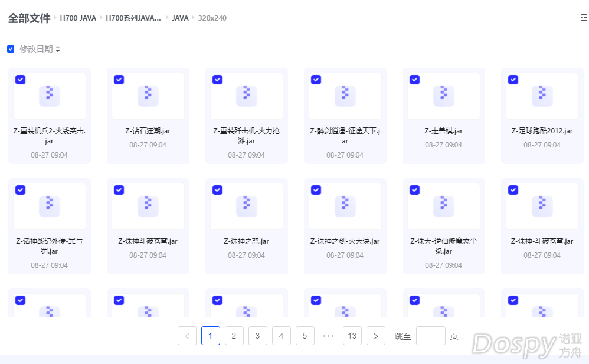Uncheck the Z-醉剑逍遥-征途天下.jar checkbox

pyautogui.click(x=316, y=80)
